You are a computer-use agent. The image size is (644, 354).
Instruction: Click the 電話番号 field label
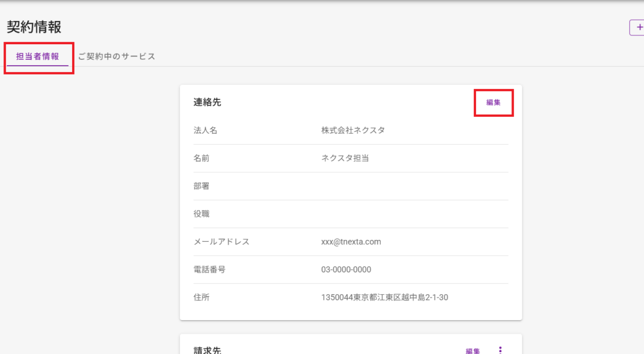(209, 270)
